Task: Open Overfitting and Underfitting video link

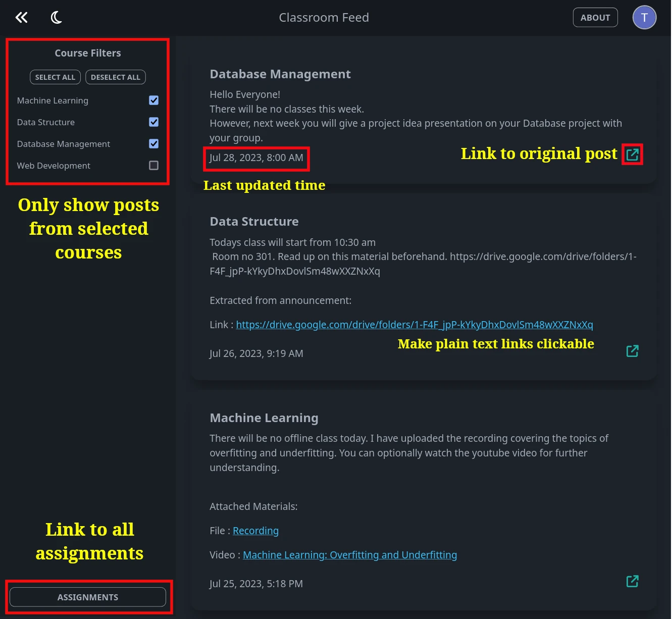Action: point(350,555)
